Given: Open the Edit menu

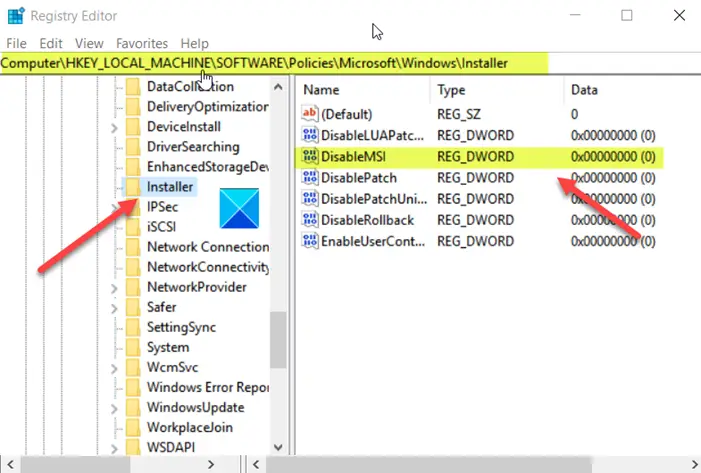Looking at the screenshot, I should 51,43.
